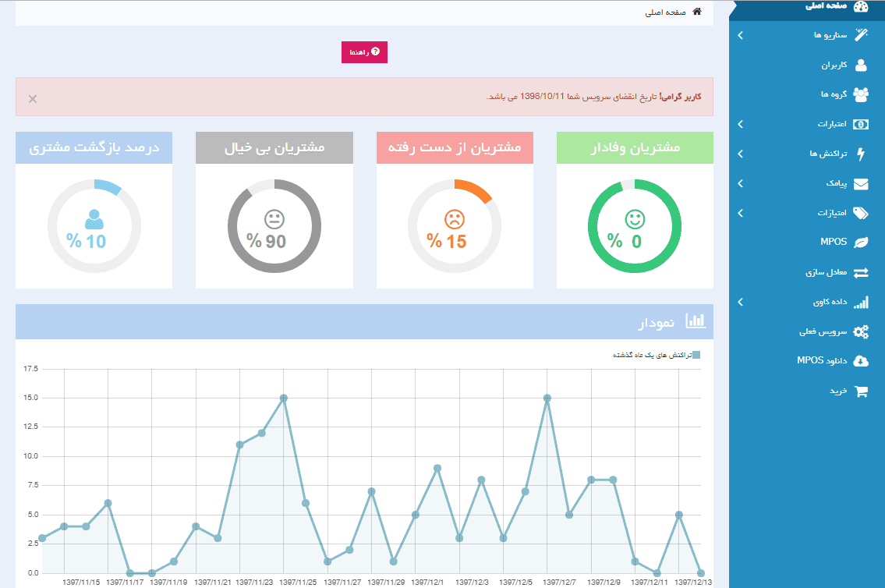885x588 pixels.
Task: Click the پیامک envelope icon
Action: coord(862,183)
